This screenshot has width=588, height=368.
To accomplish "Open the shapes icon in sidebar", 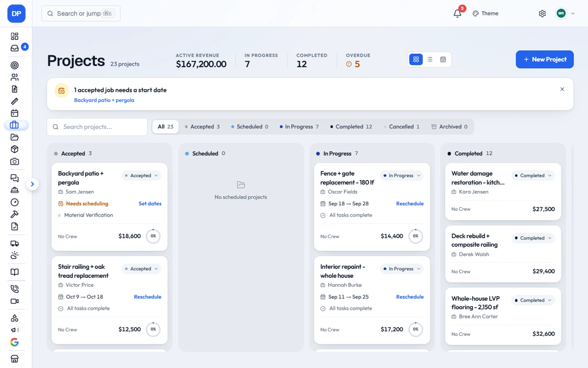I will (14, 318).
